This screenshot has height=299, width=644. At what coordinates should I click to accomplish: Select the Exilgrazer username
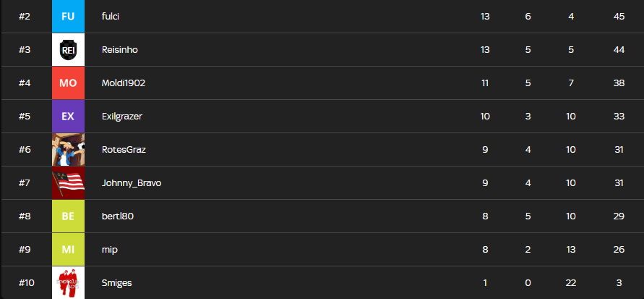[122, 117]
